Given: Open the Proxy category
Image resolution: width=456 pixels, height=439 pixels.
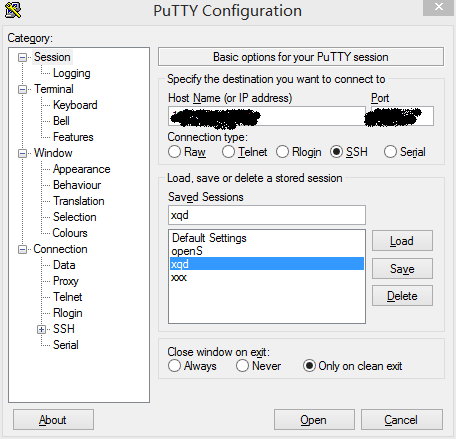Looking at the screenshot, I should click(66, 281).
